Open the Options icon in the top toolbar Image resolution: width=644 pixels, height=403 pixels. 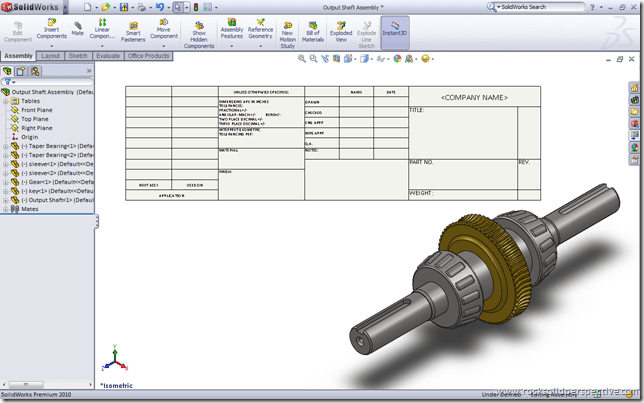[208, 7]
